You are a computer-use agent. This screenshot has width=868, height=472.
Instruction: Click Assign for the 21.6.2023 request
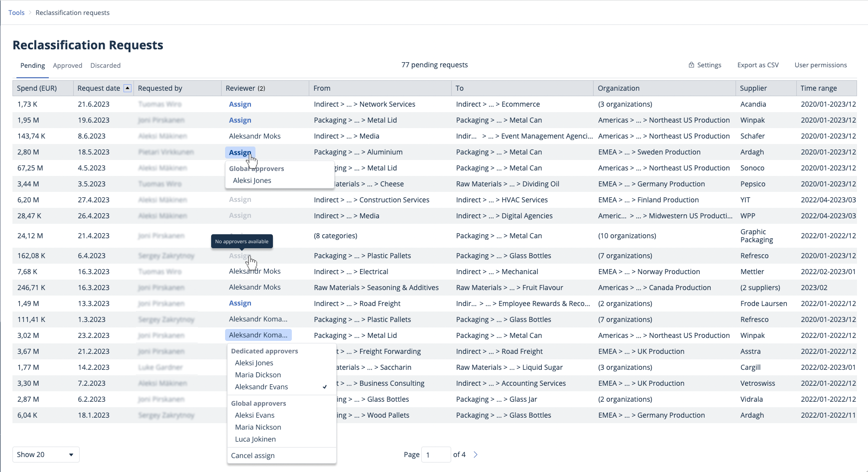[x=240, y=104]
